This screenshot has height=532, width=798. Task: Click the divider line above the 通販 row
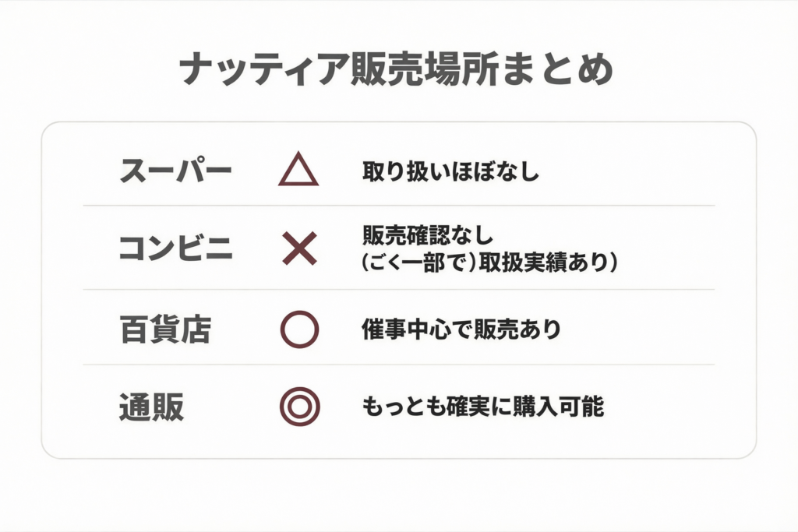[x=399, y=365]
